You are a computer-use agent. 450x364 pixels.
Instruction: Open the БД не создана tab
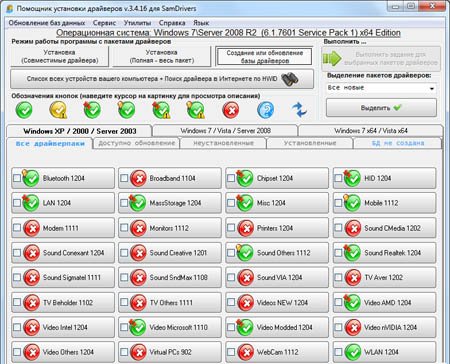click(398, 143)
